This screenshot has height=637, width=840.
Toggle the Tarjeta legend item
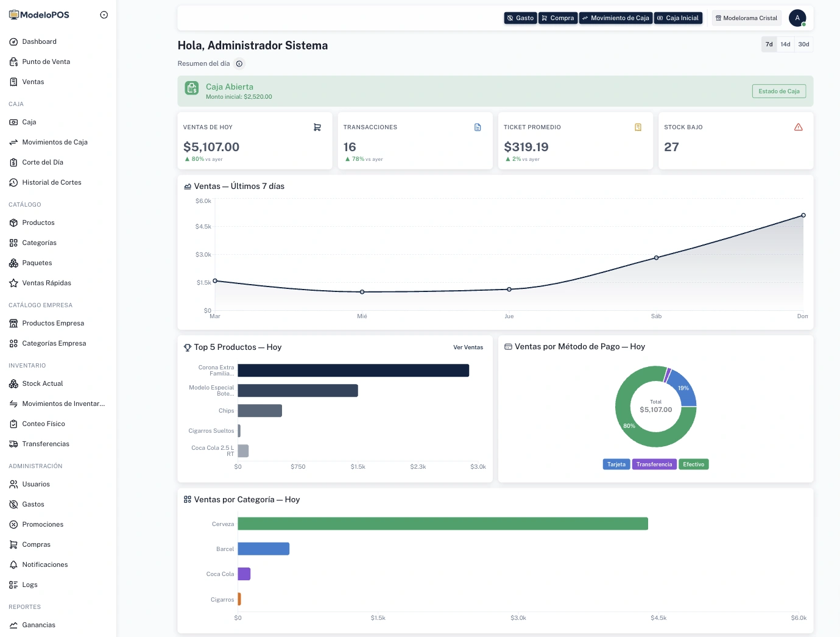click(x=616, y=464)
